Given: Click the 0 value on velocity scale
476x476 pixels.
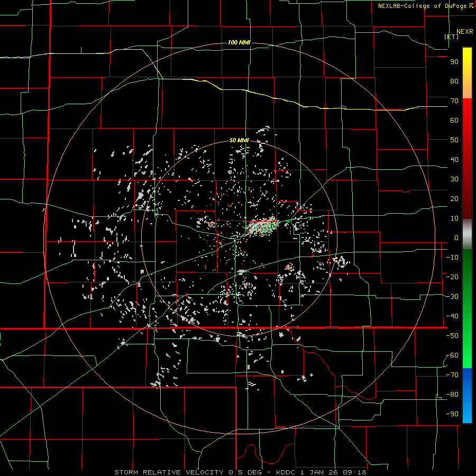Looking at the screenshot, I should [x=456, y=237].
